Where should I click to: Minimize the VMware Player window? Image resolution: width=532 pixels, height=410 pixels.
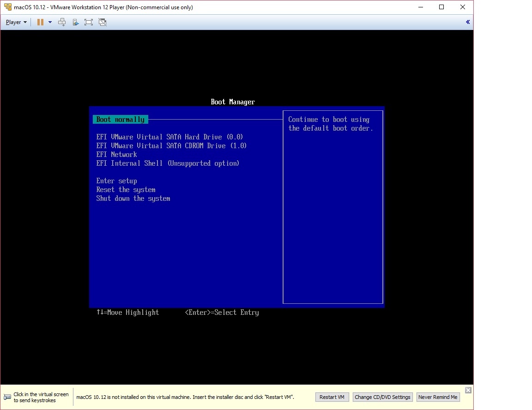point(421,7)
